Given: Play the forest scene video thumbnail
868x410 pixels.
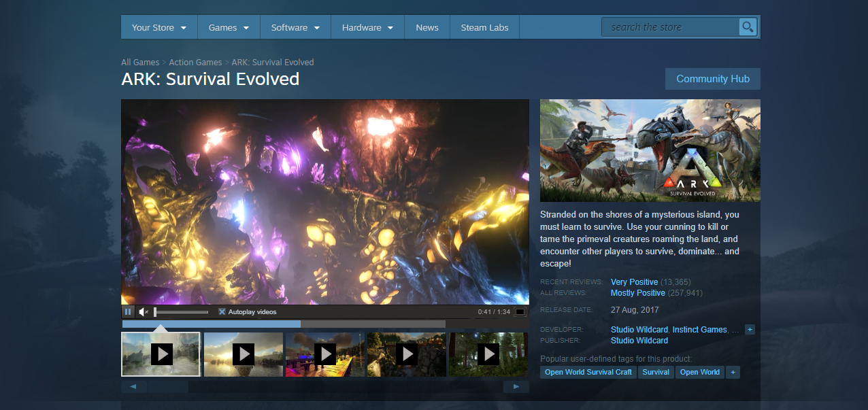Looking at the screenshot, I should point(488,354).
